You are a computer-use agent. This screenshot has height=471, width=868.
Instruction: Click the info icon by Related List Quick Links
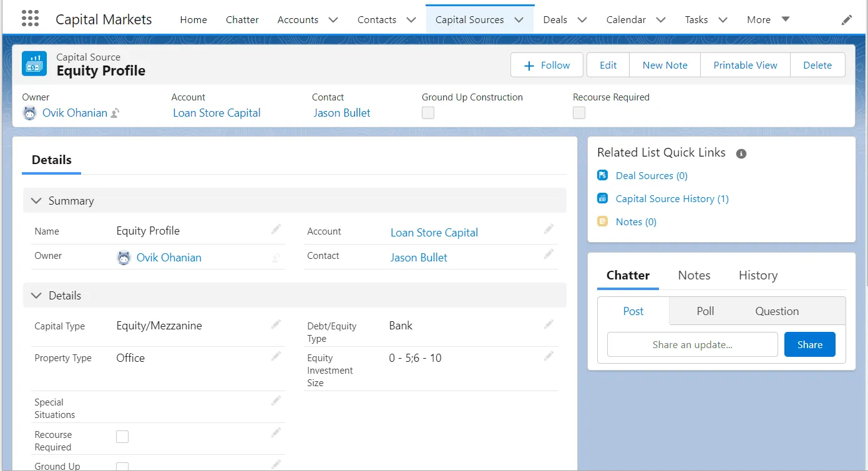[741, 153]
